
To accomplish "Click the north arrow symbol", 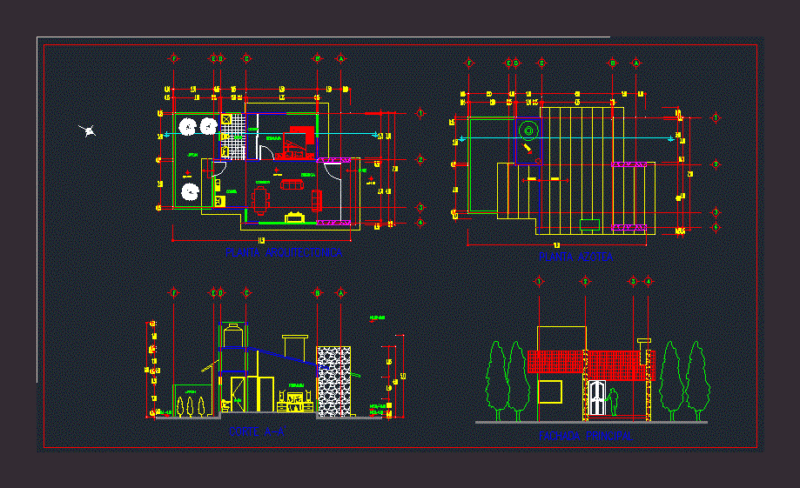I will coord(88,131).
